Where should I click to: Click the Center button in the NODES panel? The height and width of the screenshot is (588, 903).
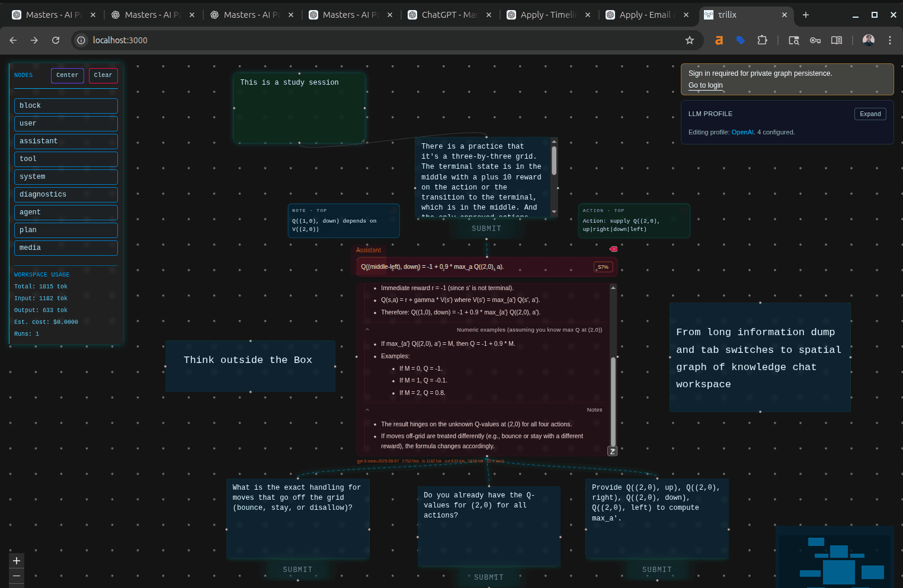(x=67, y=75)
